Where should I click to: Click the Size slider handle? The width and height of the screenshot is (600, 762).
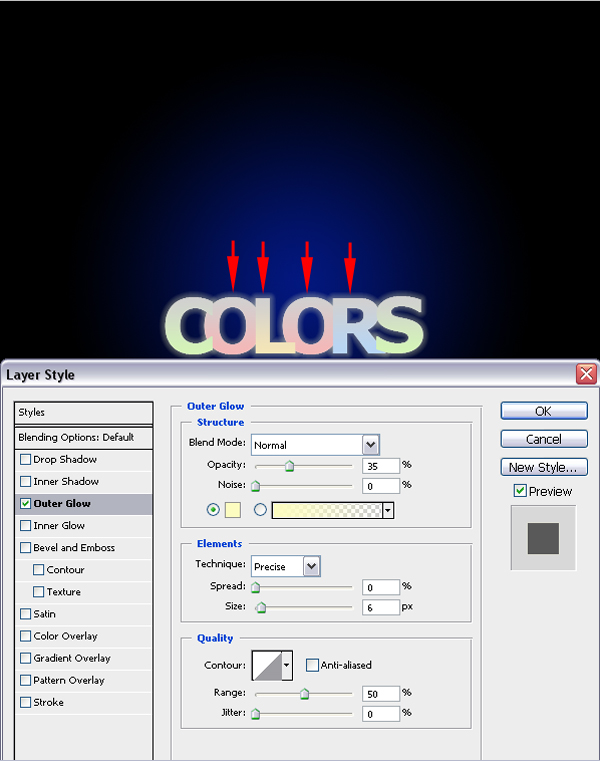pos(261,607)
